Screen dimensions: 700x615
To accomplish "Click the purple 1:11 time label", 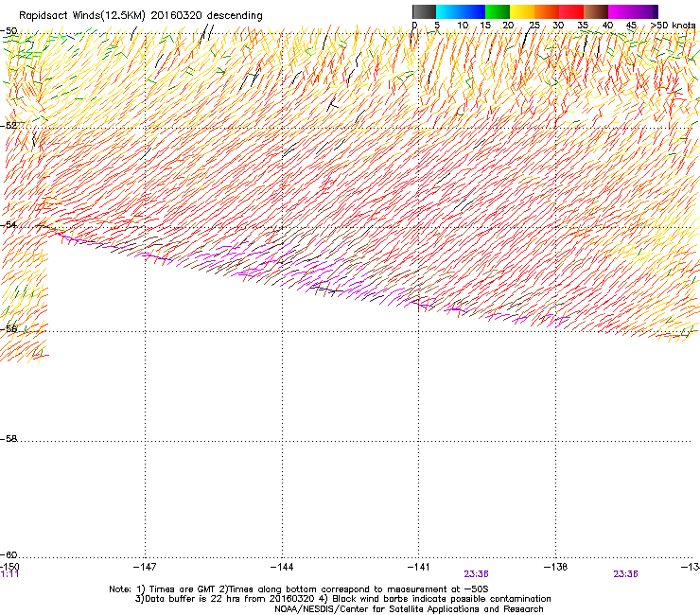I will [9, 574].
